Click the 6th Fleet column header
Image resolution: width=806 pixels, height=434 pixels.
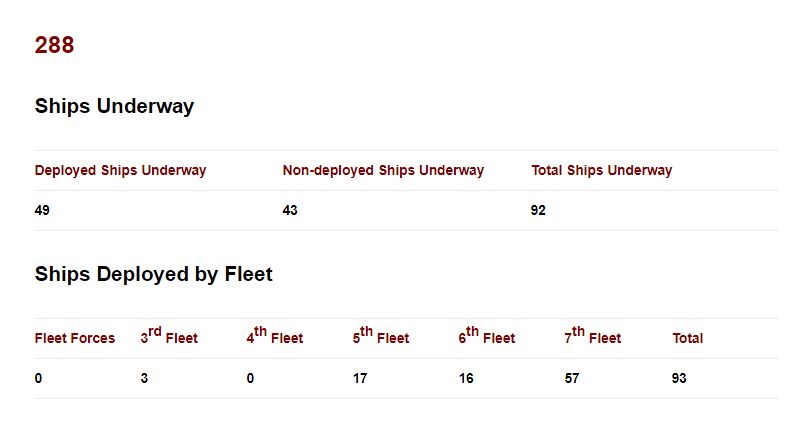(x=487, y=338)
